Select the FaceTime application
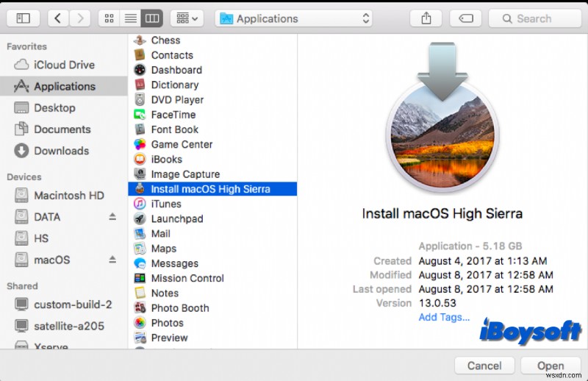 (212, 115)
